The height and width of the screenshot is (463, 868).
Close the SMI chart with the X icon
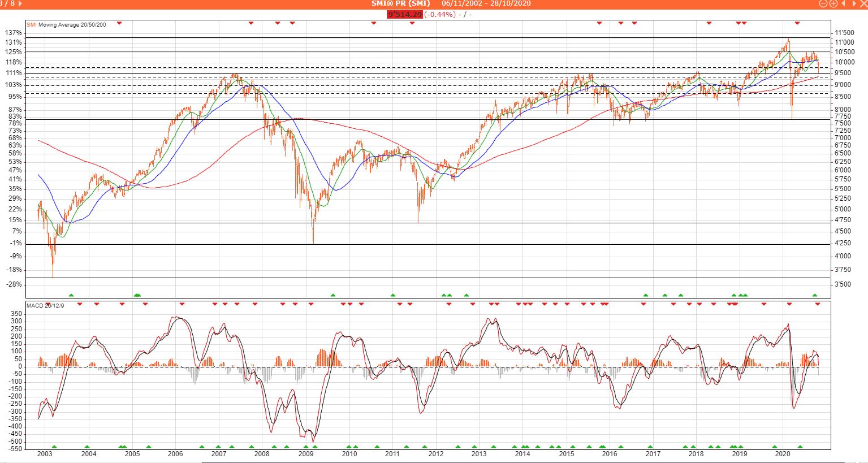coord(863,3)
